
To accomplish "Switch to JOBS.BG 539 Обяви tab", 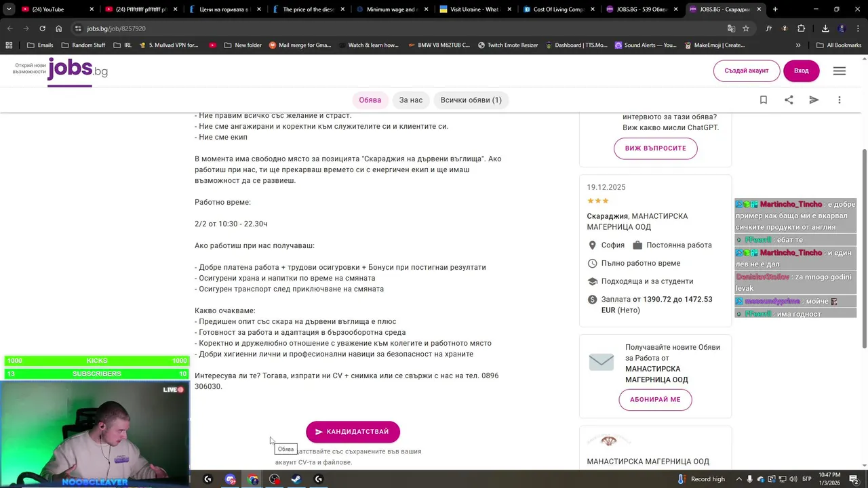I will coord(642,9).
